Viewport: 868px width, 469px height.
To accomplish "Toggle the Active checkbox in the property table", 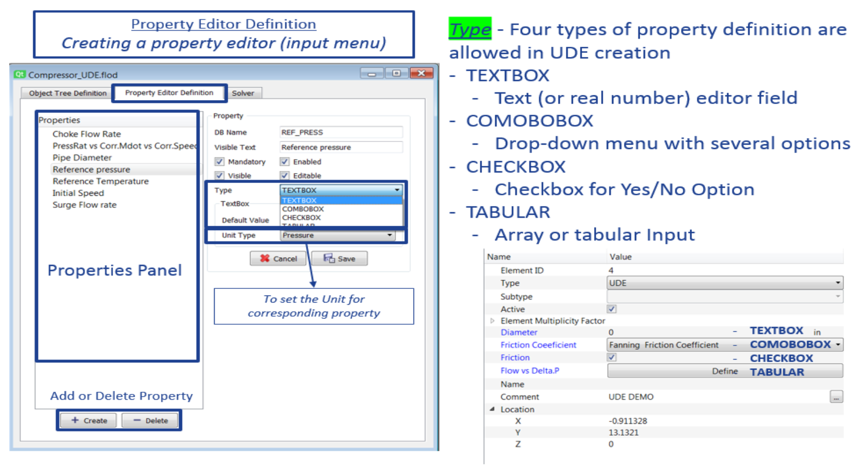I will point(611,309).
